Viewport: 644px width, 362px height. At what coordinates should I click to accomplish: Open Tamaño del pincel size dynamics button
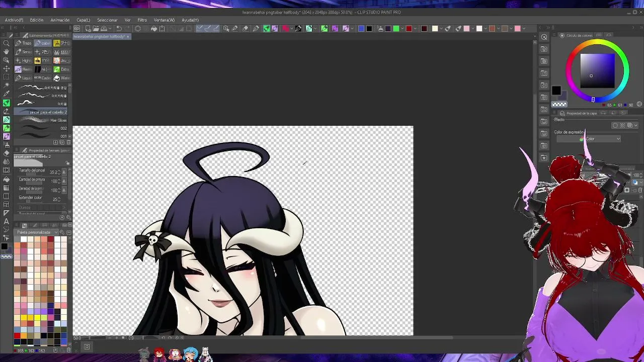(64, 172)
